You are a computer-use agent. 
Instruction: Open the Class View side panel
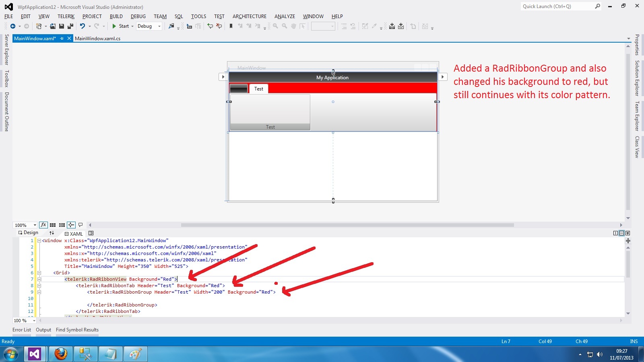[637, 147]
